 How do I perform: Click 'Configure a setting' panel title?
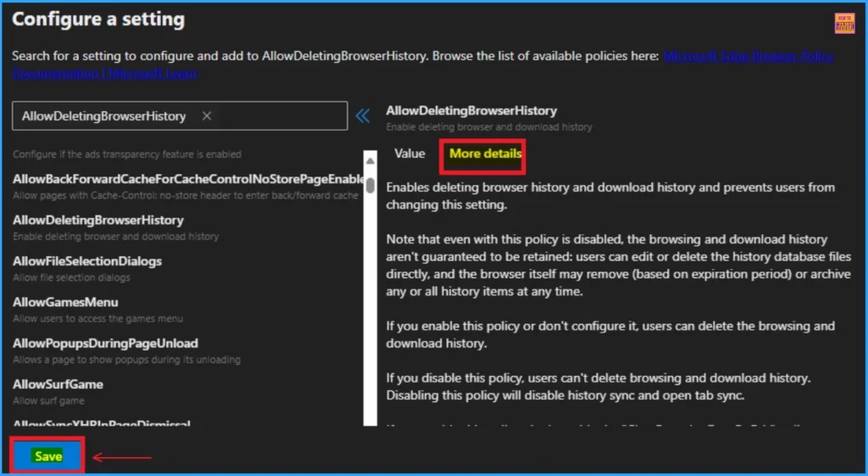98,20
